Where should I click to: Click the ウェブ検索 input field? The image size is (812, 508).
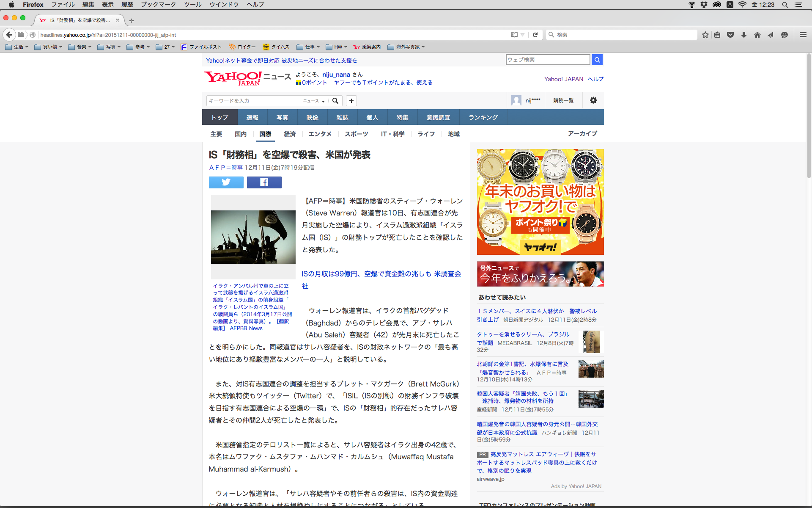coord(548,60)
